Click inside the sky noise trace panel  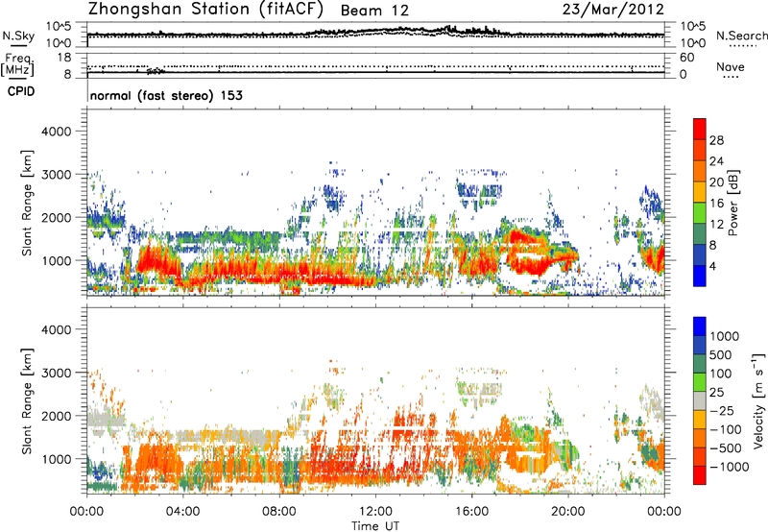[x=375, y=35]
